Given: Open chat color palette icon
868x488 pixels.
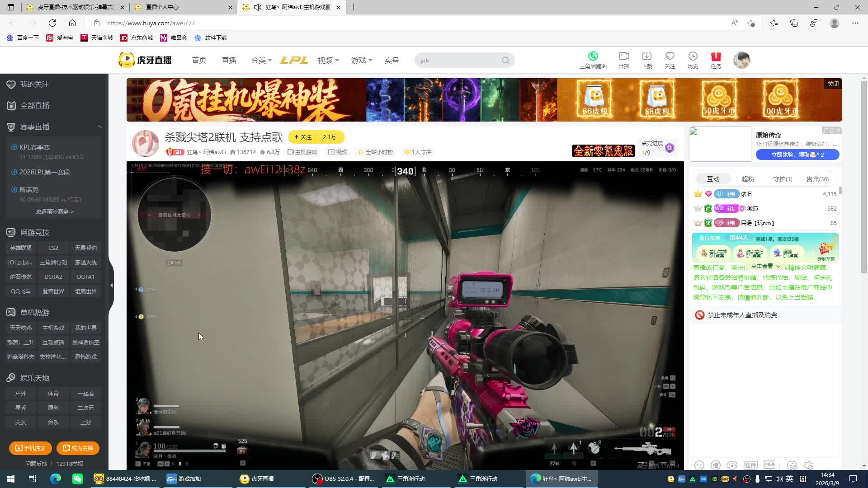Looking at the screenshot, I should (731, 465).
